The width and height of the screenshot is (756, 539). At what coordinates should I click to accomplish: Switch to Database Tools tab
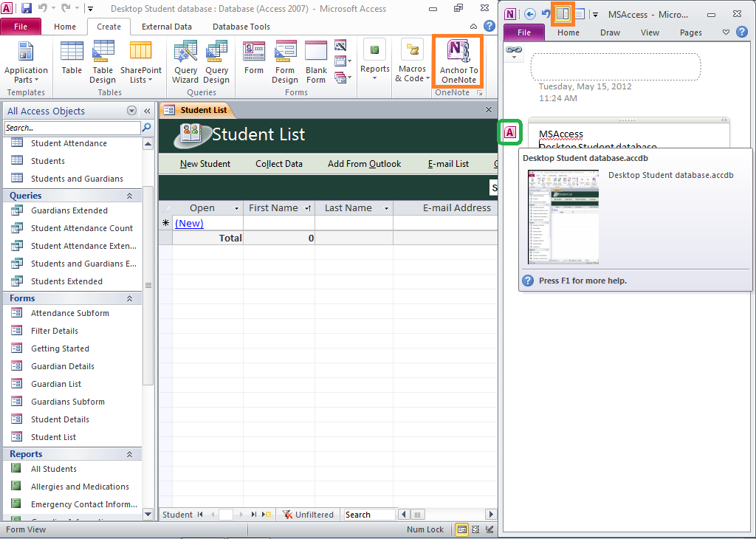(241, 27)
